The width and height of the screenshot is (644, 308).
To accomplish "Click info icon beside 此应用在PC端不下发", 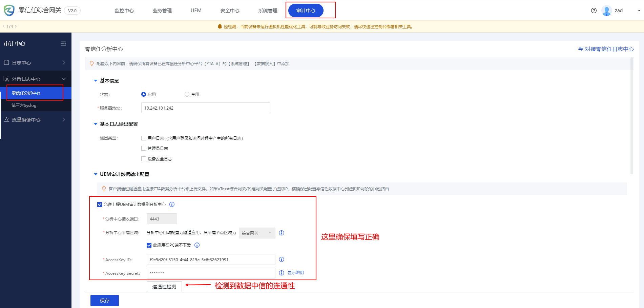I will 197,245.
